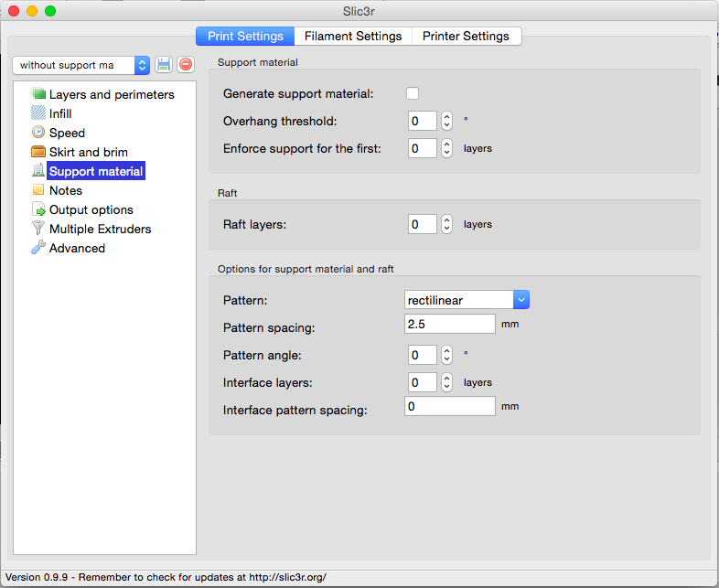
Task: Click the Output options page icon
Action: click(38, 209)
